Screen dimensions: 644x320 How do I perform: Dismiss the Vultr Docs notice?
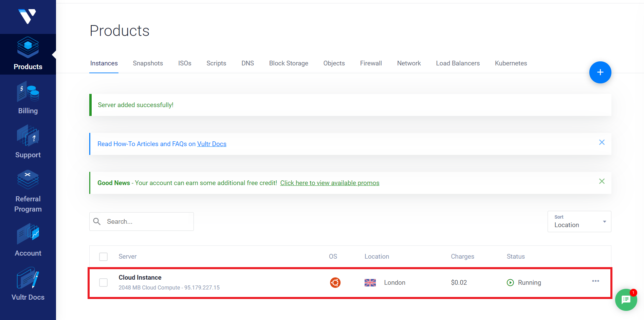pos(602,142)
